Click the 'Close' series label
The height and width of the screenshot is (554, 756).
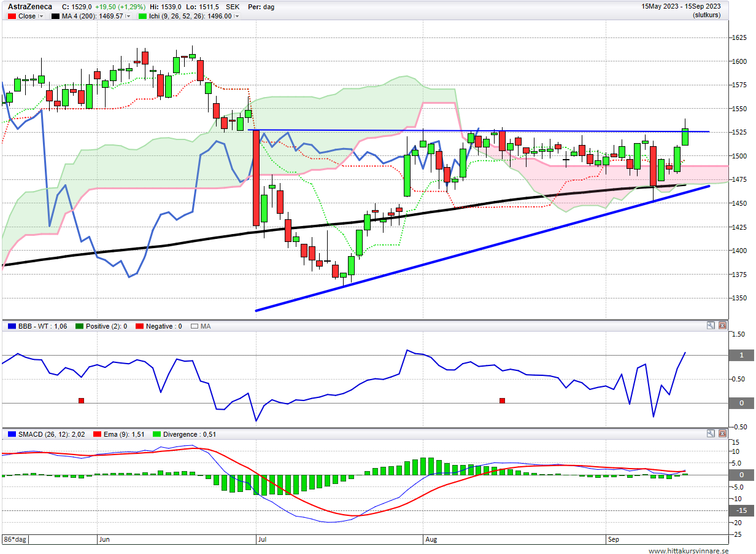coord(27,17)
